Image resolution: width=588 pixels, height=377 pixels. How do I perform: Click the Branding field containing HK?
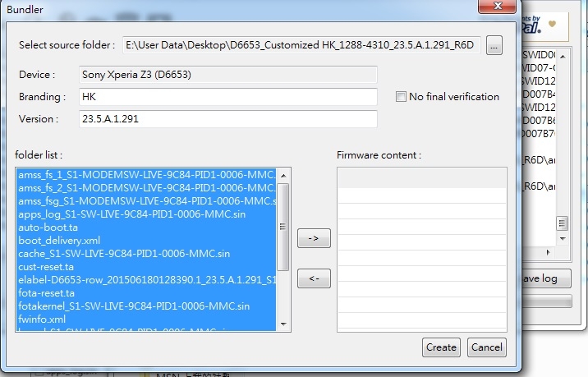(228, 97)
